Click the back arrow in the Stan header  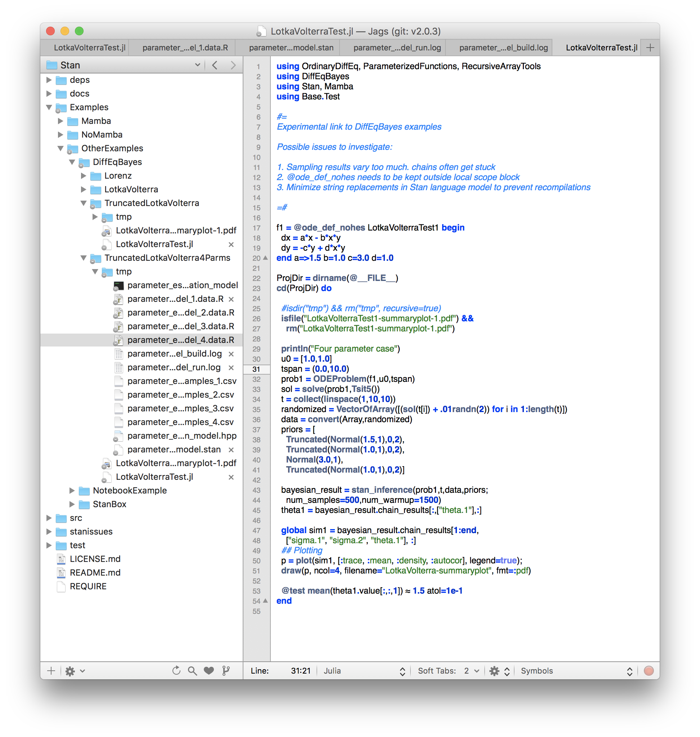pos(215,65)
